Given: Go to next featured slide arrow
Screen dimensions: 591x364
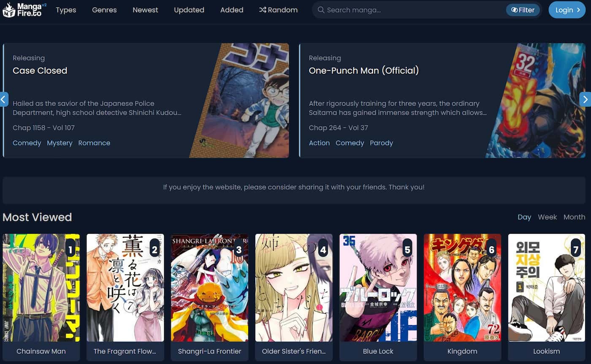Looking at the screenshot, I should click(585, 99).
